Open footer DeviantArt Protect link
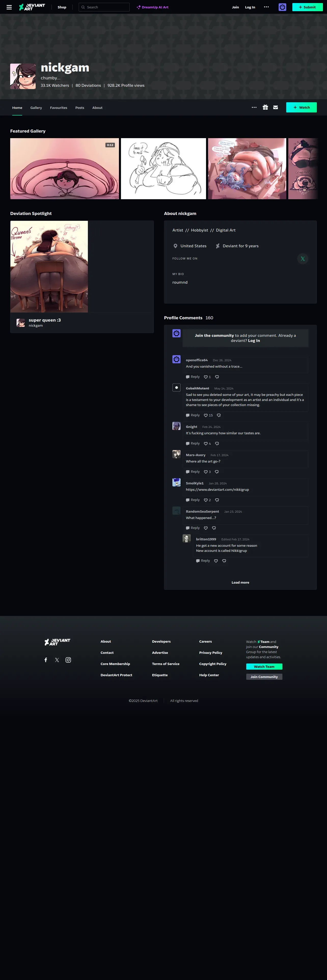This screenshot has width=327, height=980. coord(116,675)
